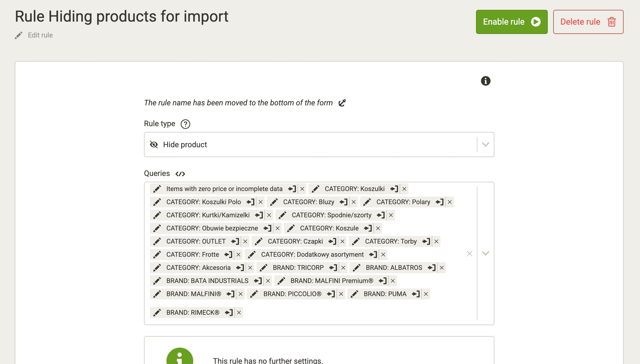The width and height of the screenshot is (640, 364).
Task: Open the CATEGORY: OUTLET query via its arrow icon
Action: coord(235,241)
